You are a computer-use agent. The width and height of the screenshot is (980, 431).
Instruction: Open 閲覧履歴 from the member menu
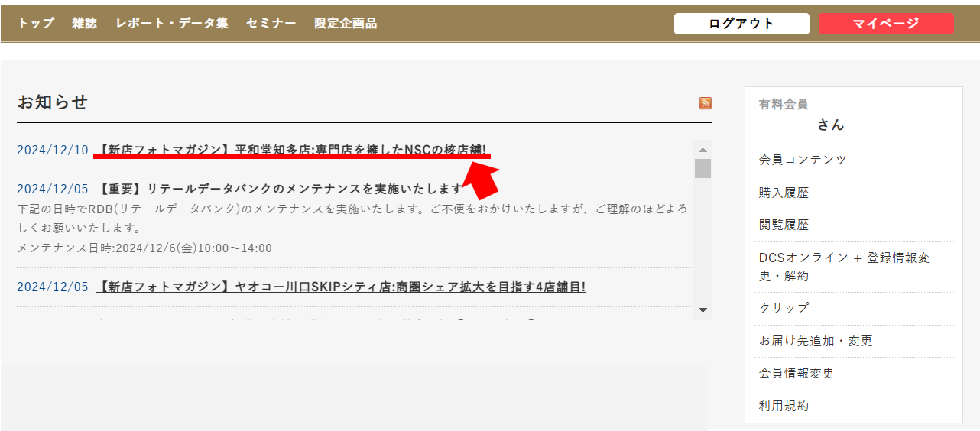[784, 225]
